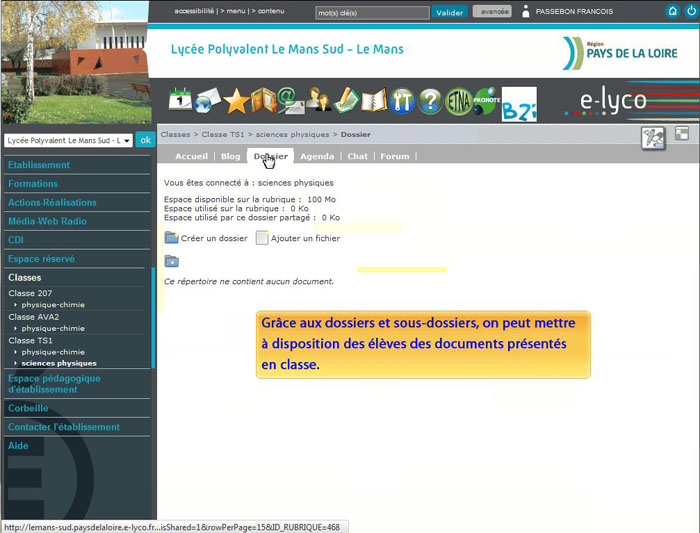
Task: Open the gold star favorites icon
Action: coord(236,101)
